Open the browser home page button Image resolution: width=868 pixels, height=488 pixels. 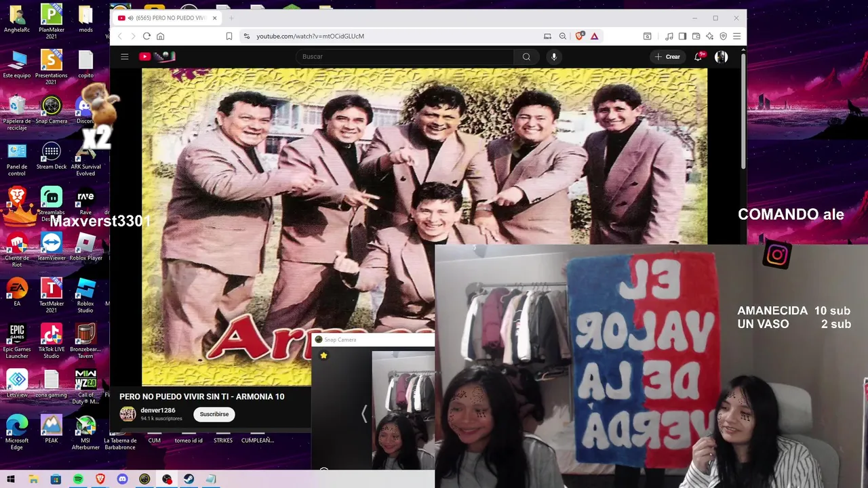(x=160, y=36)
